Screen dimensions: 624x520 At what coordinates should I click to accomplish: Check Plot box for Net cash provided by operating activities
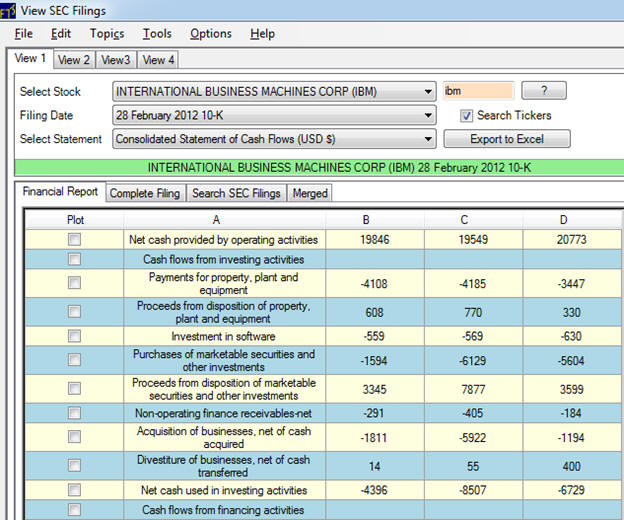click(x=74, y=240)
